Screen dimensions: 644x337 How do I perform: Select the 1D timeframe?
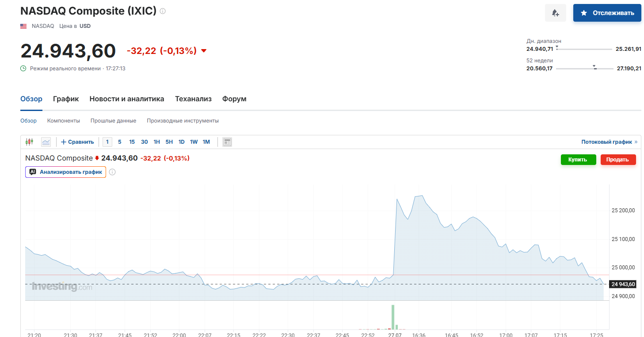pyautogui.click(x=182, y=142)
